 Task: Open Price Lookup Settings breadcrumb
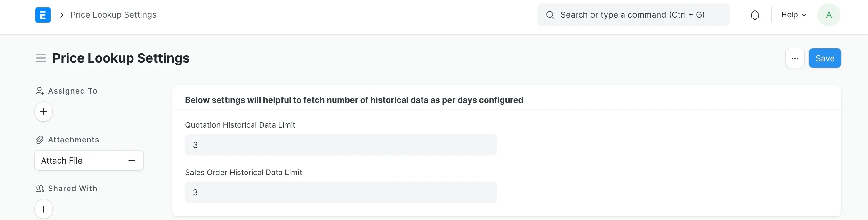click(x=113, y=15)
